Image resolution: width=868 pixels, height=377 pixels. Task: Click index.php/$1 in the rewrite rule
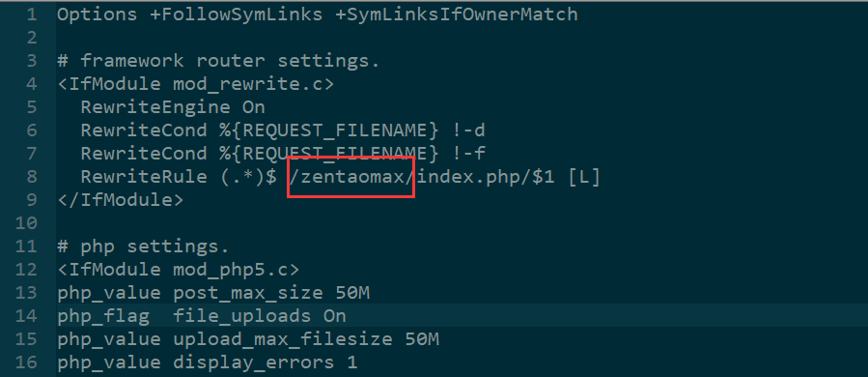coord(486,178)
